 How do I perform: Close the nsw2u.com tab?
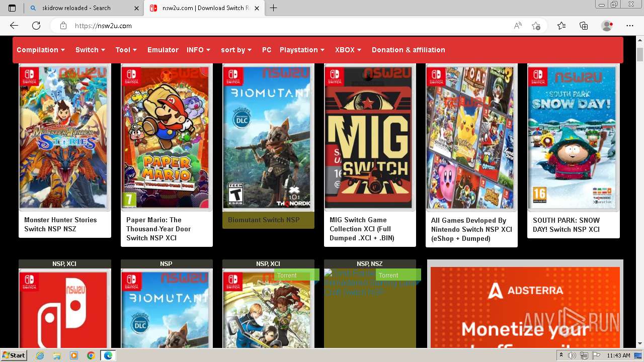(257, 8)
